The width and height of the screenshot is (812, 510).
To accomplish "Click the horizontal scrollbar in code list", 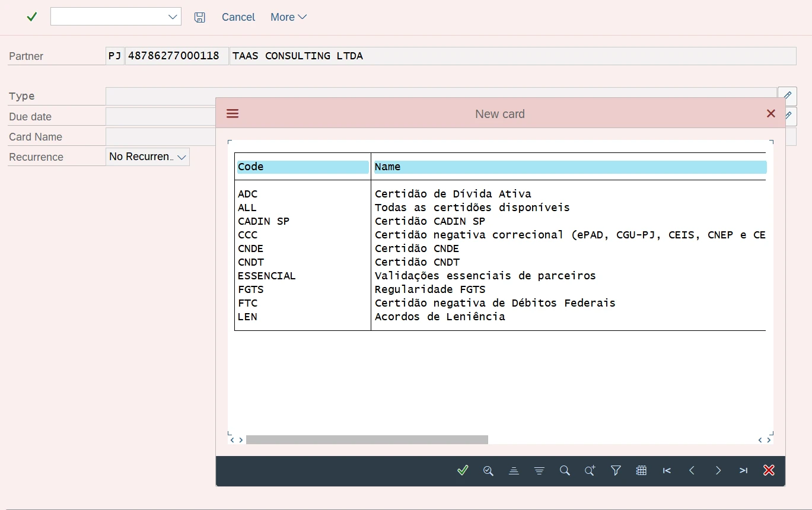I will (367, 439).
